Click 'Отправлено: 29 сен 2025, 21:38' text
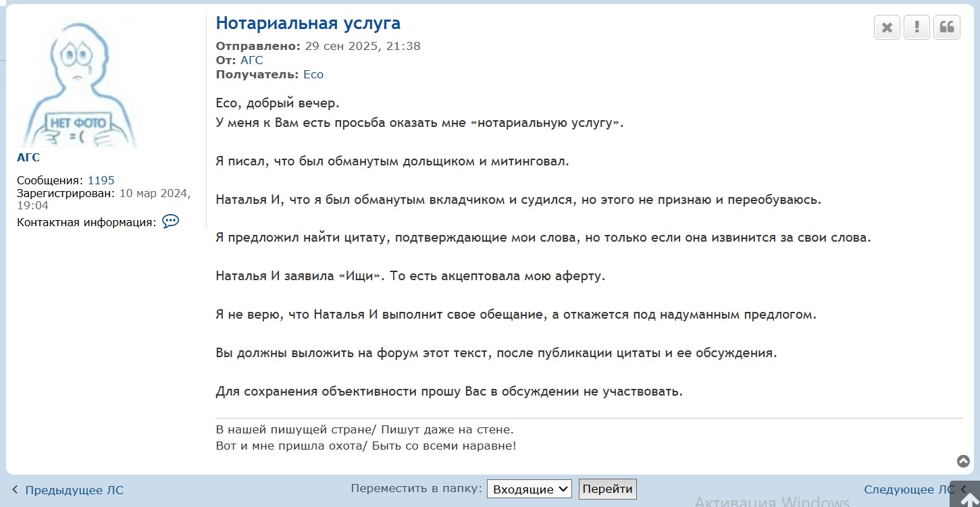The width and height of the screenshot is (980, 507). [318, 46]
